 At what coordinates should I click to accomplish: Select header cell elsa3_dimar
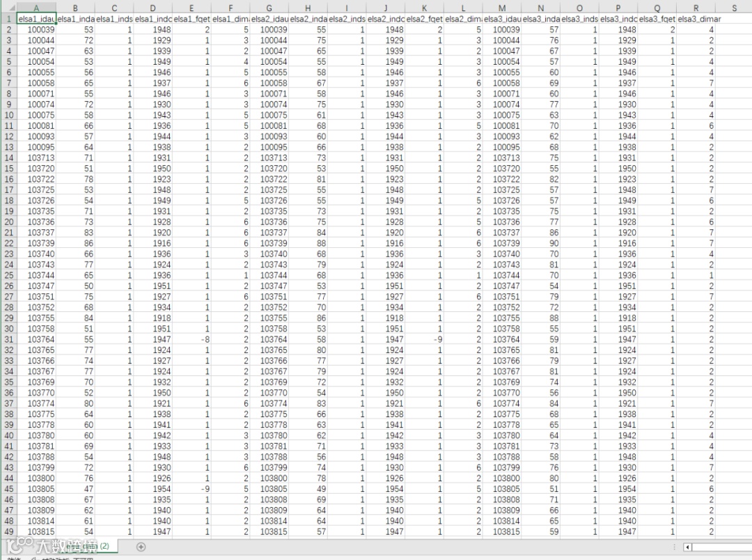pyautogui.click(x=696, y=19)
